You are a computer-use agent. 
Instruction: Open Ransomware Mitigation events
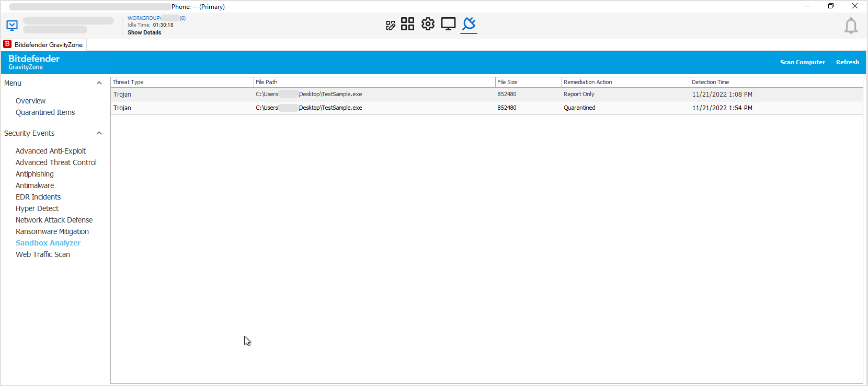(x=52, y=231)
